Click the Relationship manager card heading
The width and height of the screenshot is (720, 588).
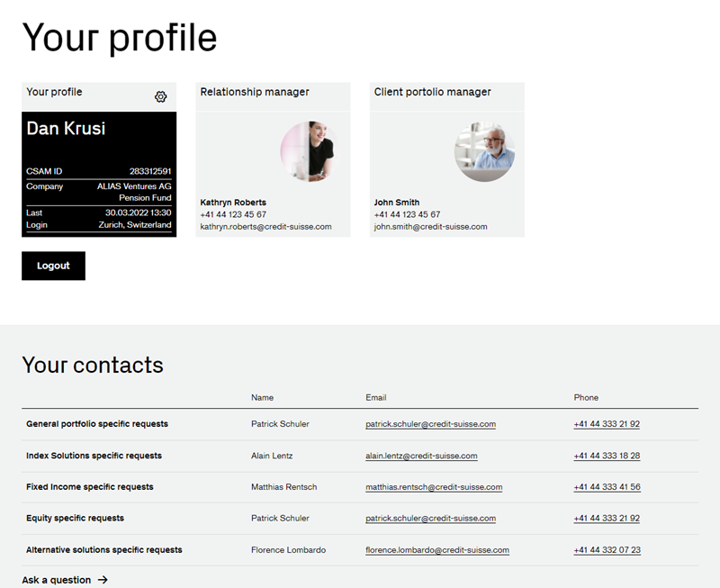tap(255, 92)
